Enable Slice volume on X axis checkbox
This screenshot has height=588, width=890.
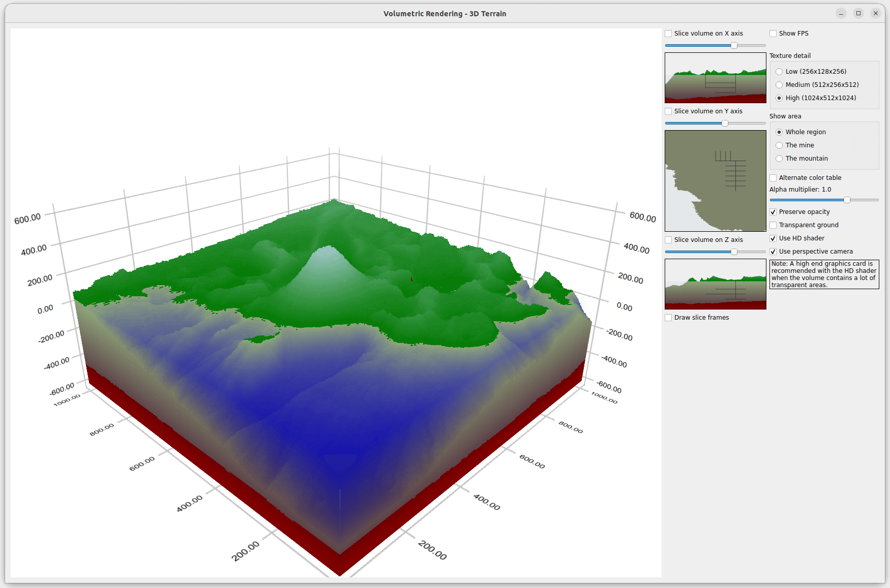point(669,34)
